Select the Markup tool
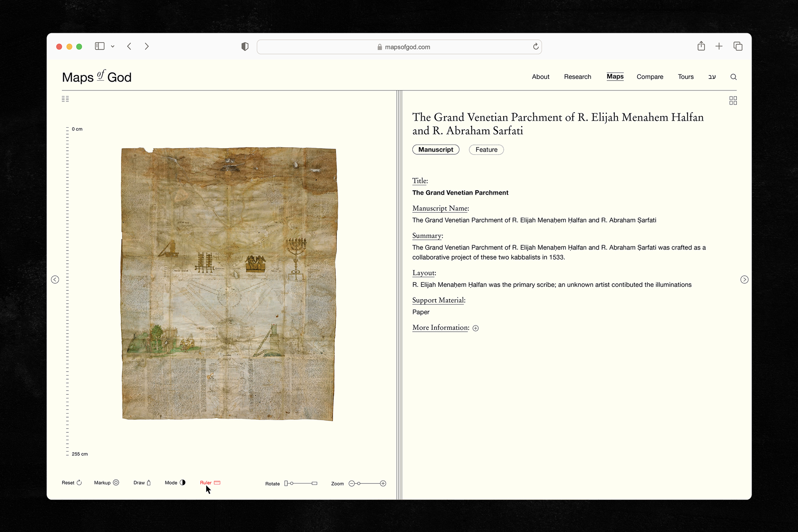This screenshot has height=532, width=798. (x=106, y=483)
